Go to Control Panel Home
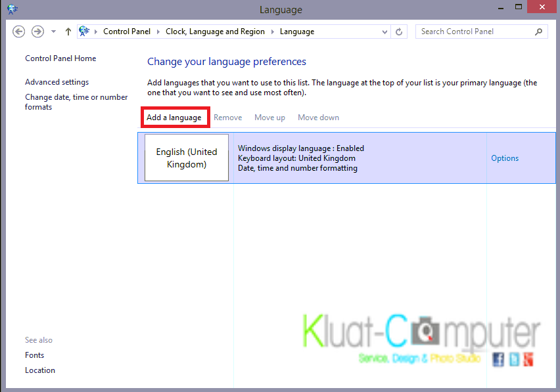The height and width of the screenshot is (392, 560). coord(60,58)
